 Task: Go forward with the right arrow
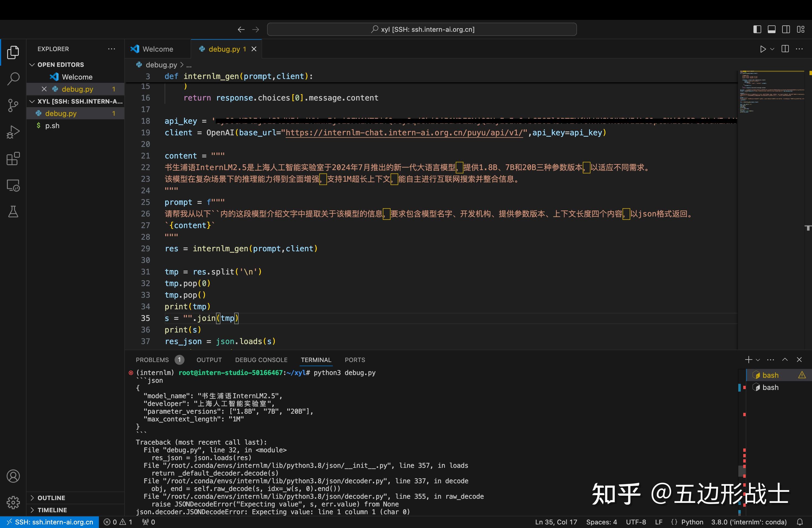255,30
